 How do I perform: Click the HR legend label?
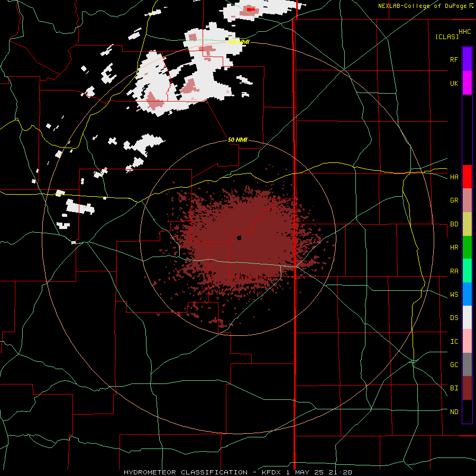point(454,248)
